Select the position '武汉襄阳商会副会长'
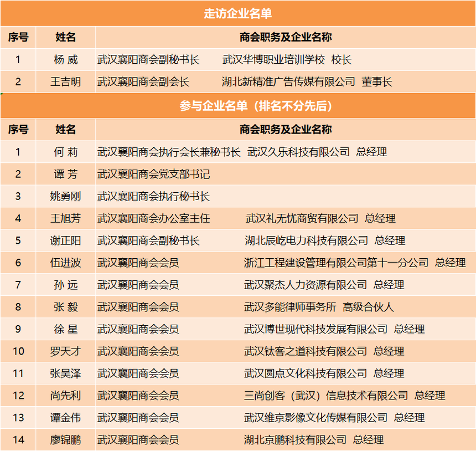 pos(143,82)
